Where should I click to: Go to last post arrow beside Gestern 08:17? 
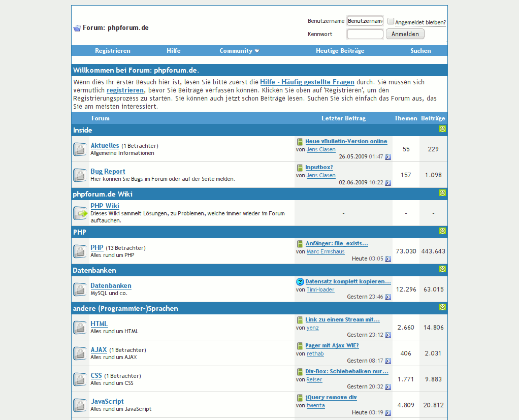pyautogui.click(x=388, y=361)
